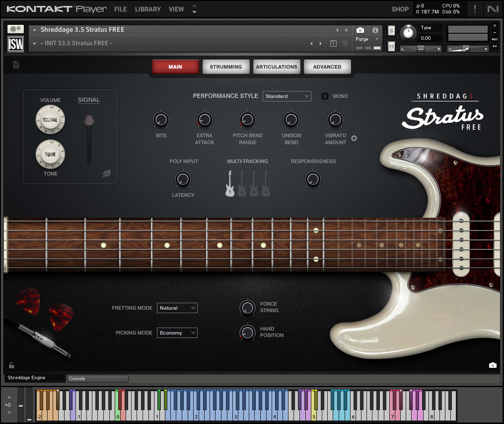Image resolution: width=504 pixels, height=424 pixels.
Task: Solo the instrument with the S button
Action: coord(391,30)
